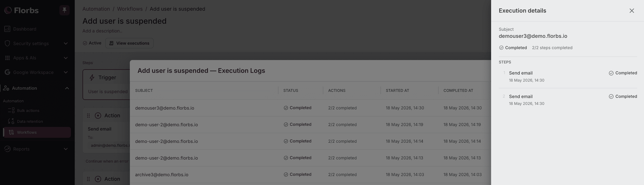Viewport: 644px width, 185px height.
Task: Select the archive3@demo.florbs.io log row
Action: pos(310,175)
